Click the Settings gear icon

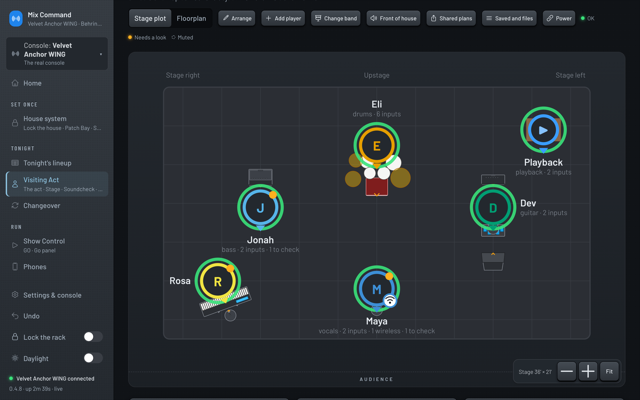[x=15, y=295]
